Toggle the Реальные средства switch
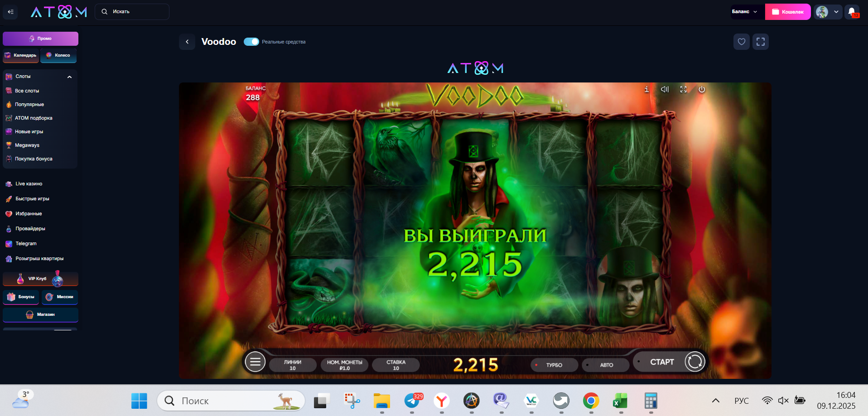Image resolution: width=868 pixels, height=416 pixels. [251, 42]
